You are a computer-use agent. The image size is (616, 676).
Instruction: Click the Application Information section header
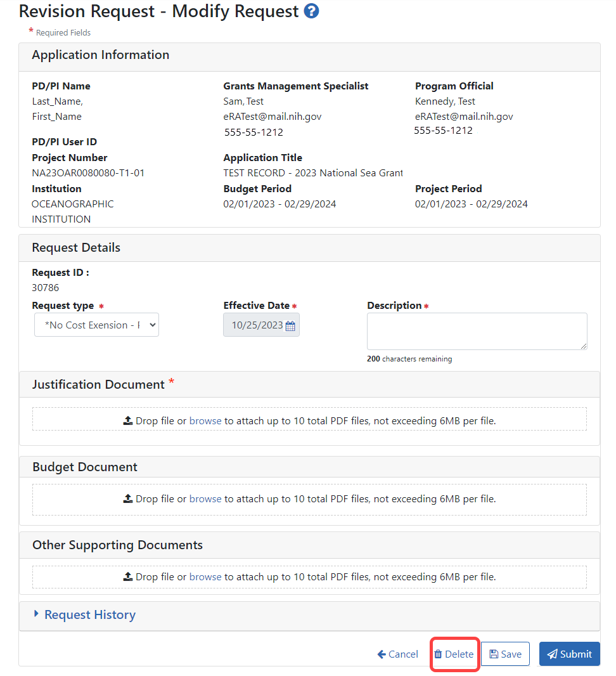coord(309,57)
